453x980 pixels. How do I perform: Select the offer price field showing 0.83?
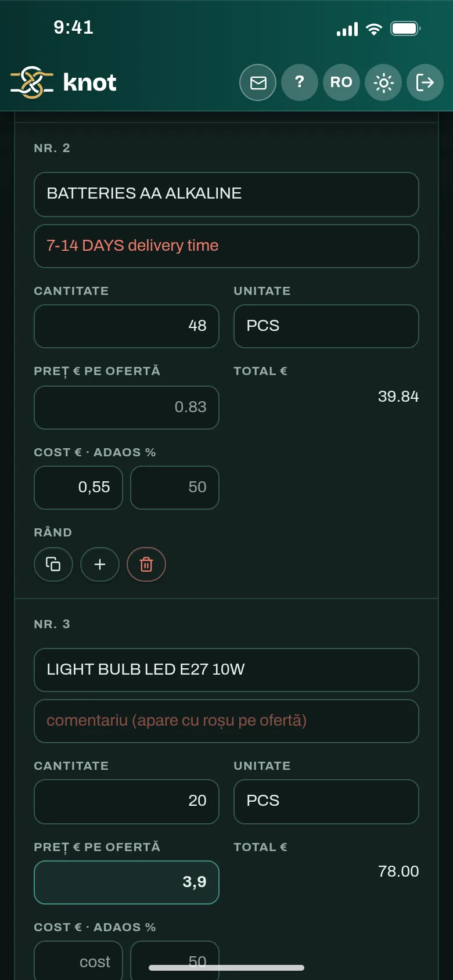coord(127,408)
